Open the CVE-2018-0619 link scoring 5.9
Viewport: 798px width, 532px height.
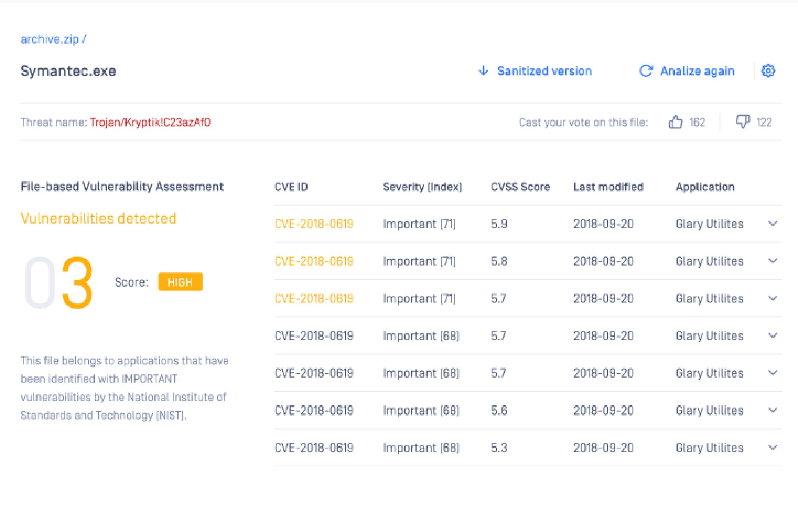pyautogui.click(x=314, y=224)
